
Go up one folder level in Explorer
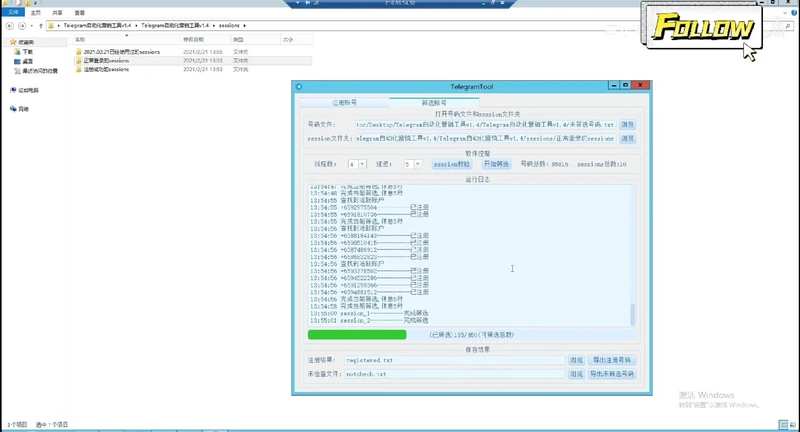tap(41, 26)
